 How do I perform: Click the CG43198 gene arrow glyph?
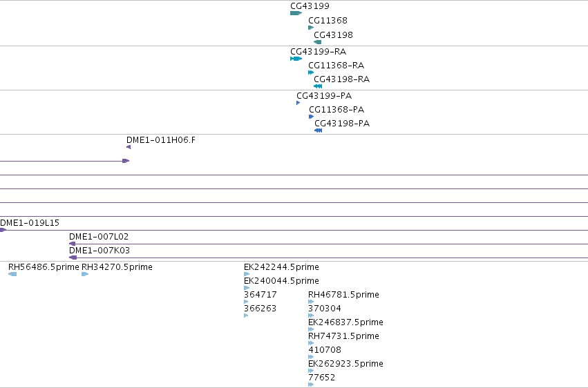(318, 42)
